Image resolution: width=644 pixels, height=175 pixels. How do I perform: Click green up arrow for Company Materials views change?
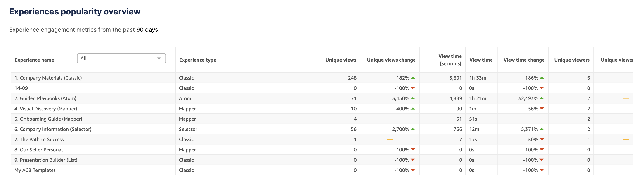coord(413,78)
